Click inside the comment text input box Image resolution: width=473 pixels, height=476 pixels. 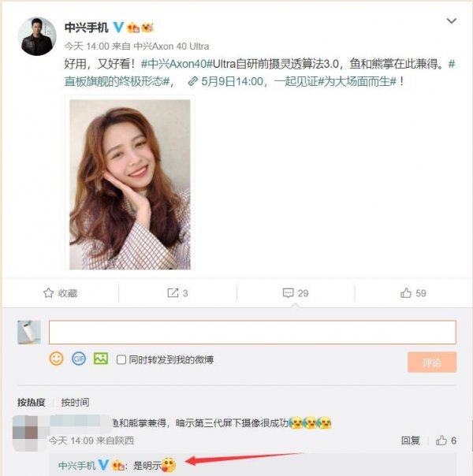pyautogui.click(x=252, y=332)
